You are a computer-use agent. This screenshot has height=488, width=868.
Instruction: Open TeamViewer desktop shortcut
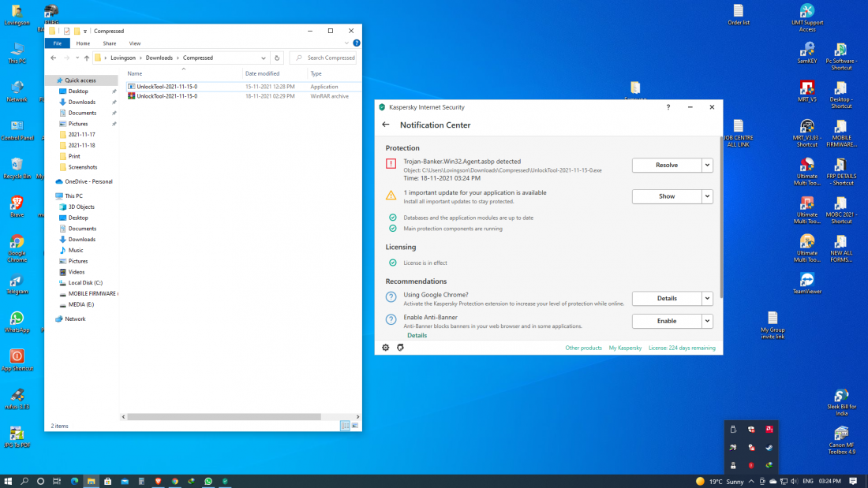point(806,283)
